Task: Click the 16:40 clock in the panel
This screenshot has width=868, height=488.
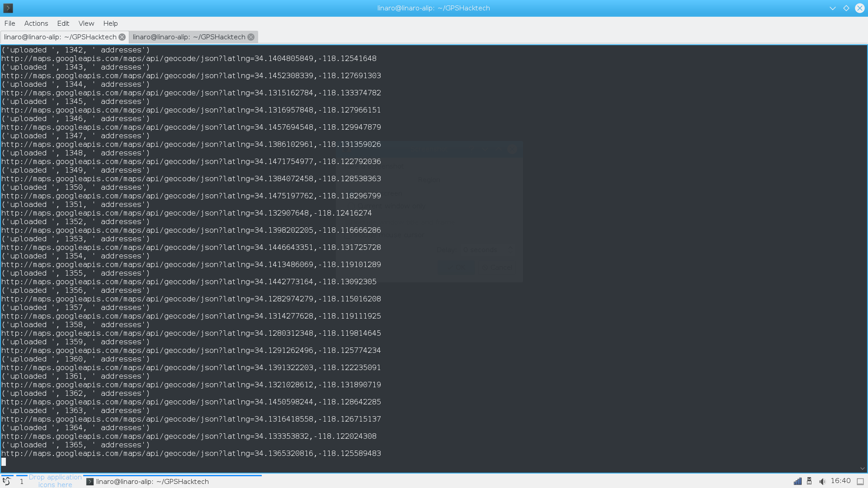Action: (x=840, y=481)
